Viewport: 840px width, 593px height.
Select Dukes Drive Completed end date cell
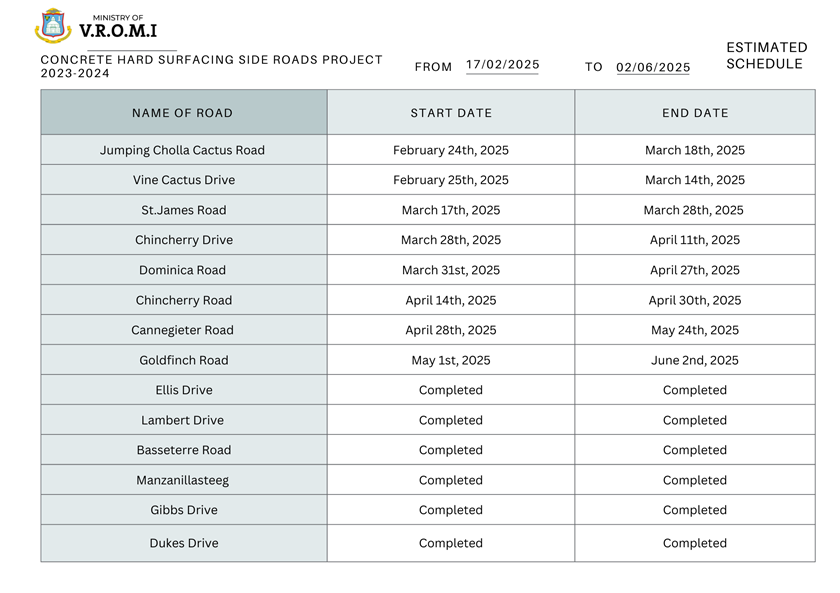pyautogui.click(x=695, y=543)
